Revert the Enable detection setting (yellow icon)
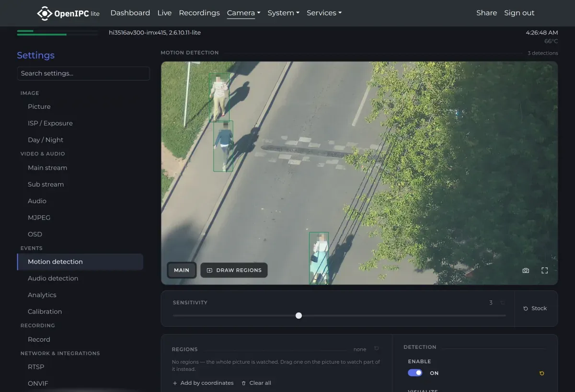Screen dimensions: 575x392 click(x=541, y=373)
